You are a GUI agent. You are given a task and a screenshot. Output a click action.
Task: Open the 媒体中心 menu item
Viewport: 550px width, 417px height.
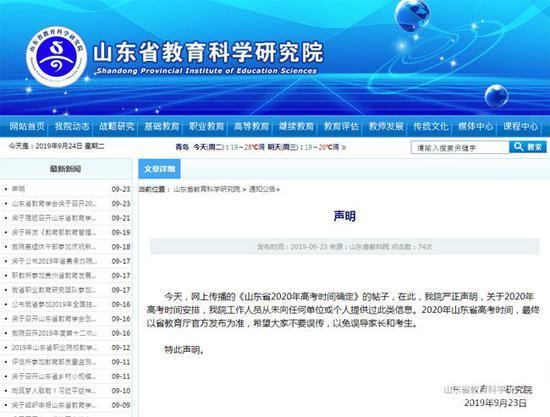(476, 126)
